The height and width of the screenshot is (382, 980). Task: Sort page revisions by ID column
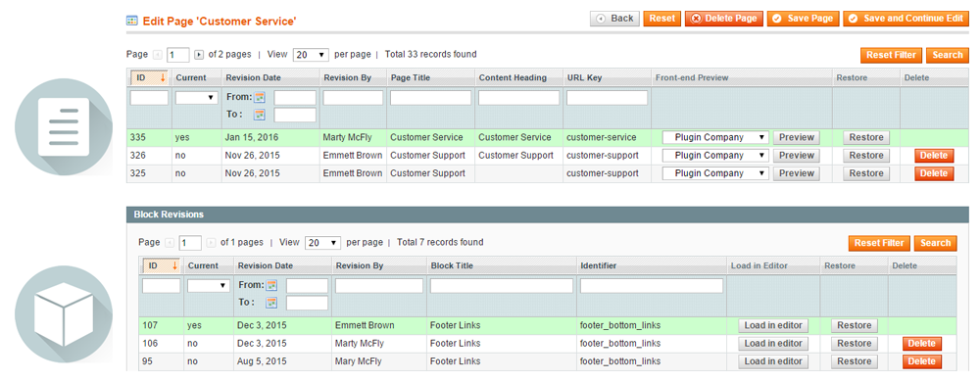pos(149,78)
